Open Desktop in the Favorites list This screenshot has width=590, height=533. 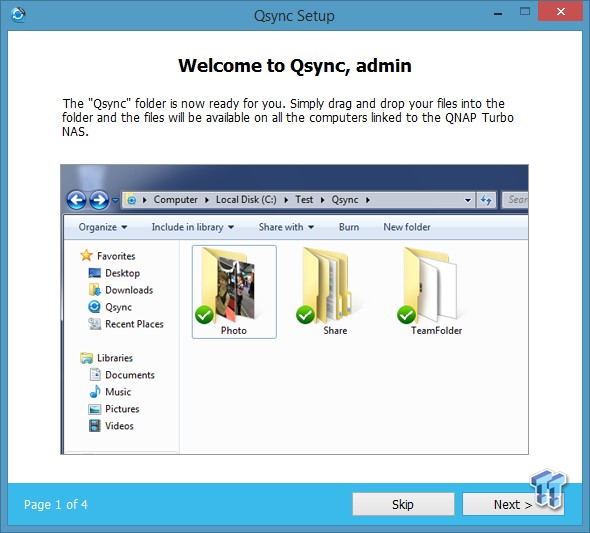(x=114, y=273)
